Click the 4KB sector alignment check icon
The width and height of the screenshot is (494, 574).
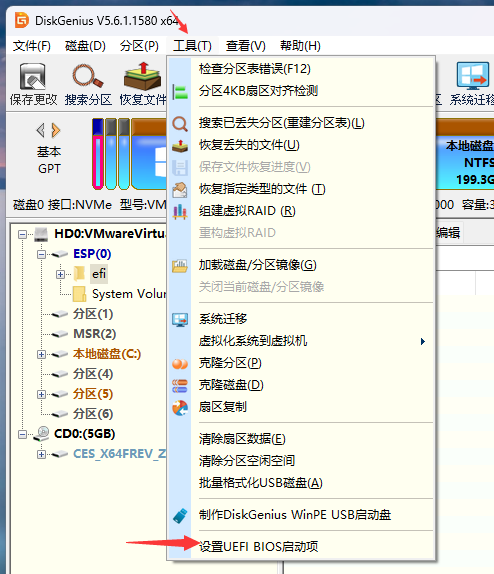pyautogui.click(x=180, y=92)
